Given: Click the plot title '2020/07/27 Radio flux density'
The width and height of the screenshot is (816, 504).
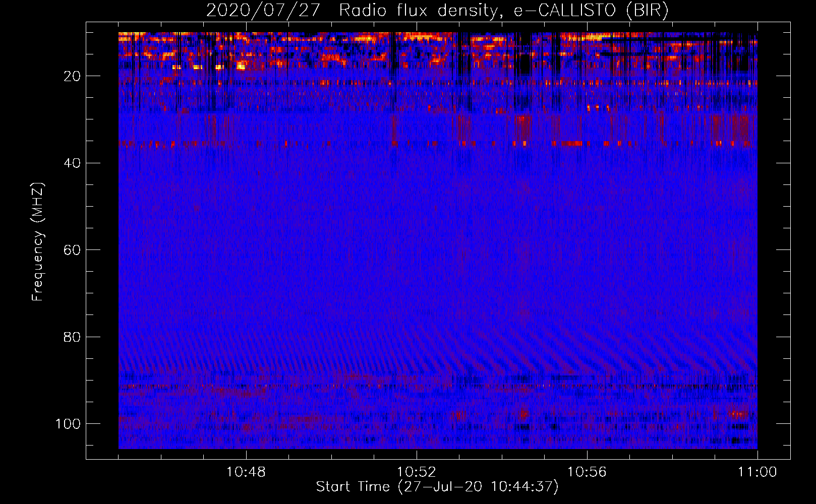Looking at the screenshot, I should click(438, 11).
